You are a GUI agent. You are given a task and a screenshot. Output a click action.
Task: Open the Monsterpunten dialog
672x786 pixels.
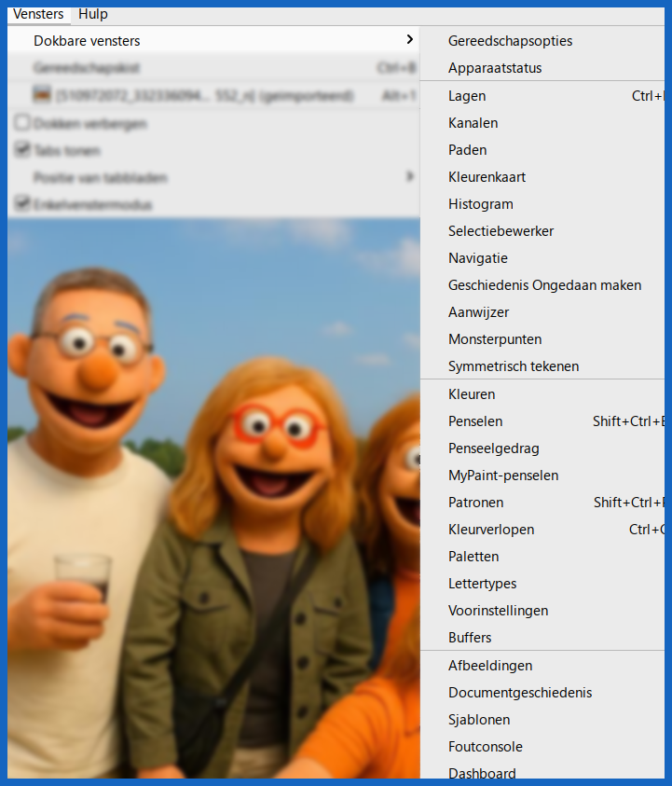(x=542, y=339)
